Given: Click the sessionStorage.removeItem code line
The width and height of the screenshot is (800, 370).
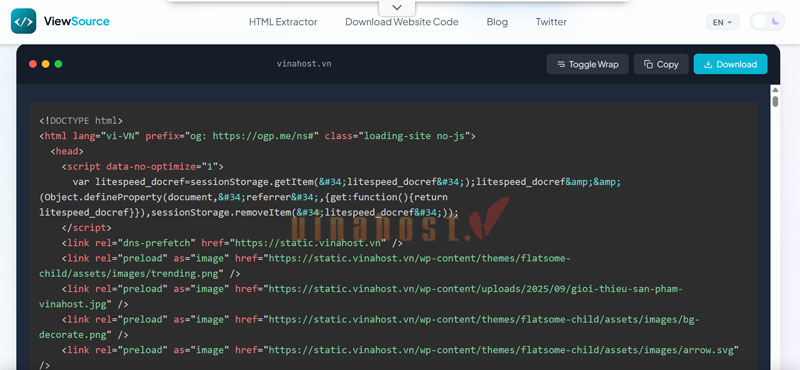Looking at the screenshot, I should click(249, 212).
